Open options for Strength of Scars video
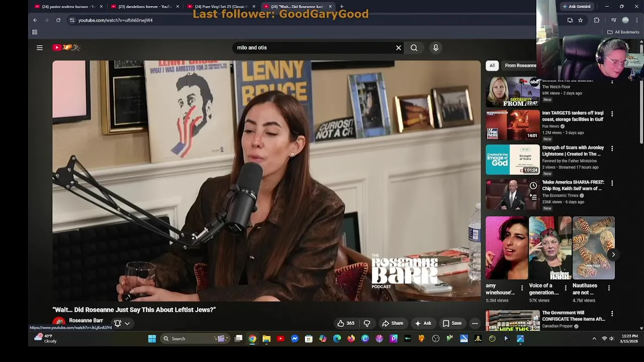 [x=612, y=149]
